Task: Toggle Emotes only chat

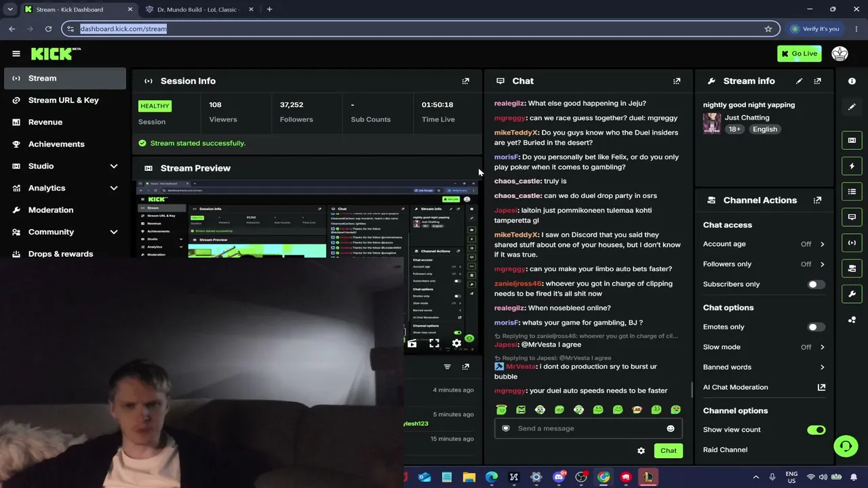Action: 816,327
